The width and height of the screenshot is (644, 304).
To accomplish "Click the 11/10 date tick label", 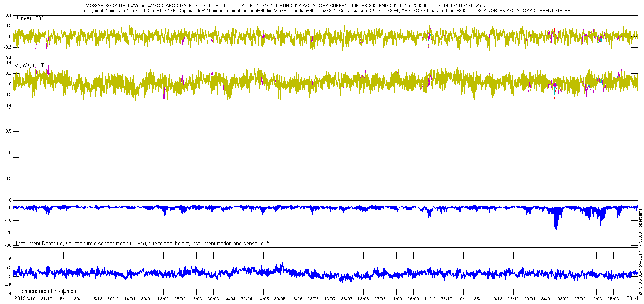I will click(x=430, y=299).
